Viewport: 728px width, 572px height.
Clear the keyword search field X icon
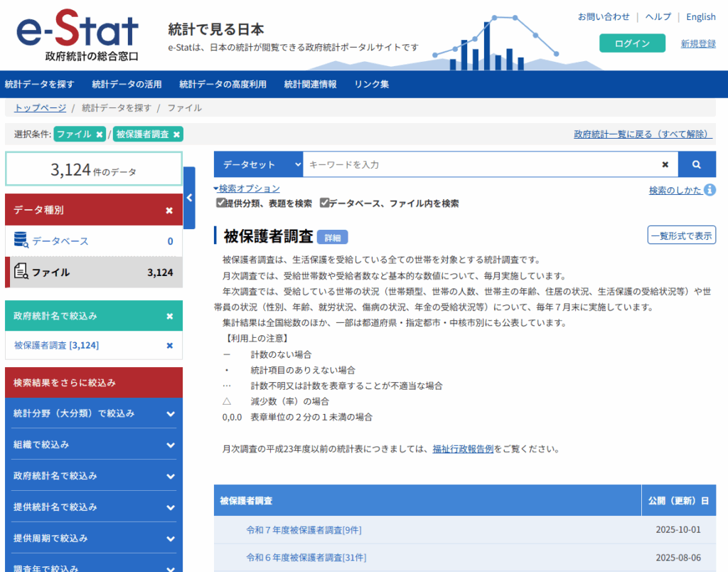[x=665, y=164]
